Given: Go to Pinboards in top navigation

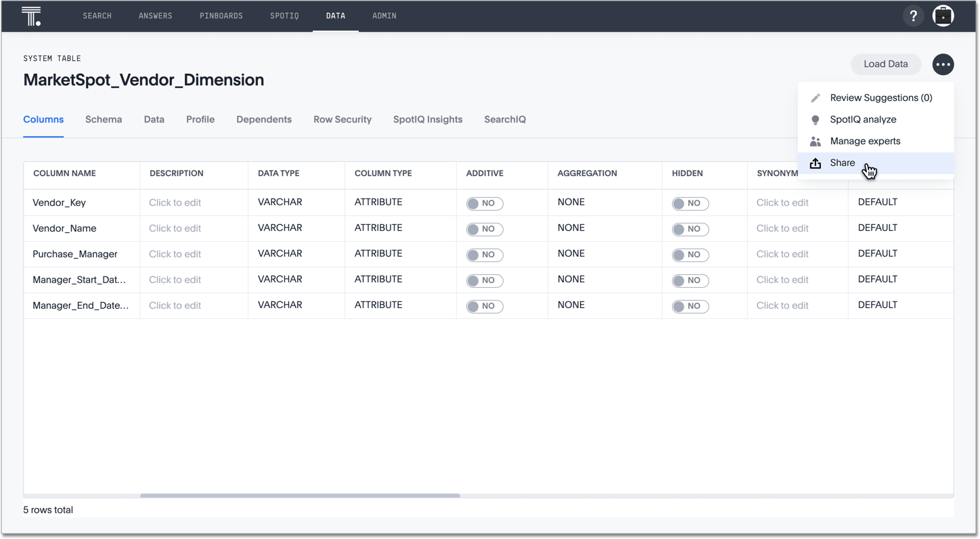Looking at the screenshot, I should [x=221, y=16].
